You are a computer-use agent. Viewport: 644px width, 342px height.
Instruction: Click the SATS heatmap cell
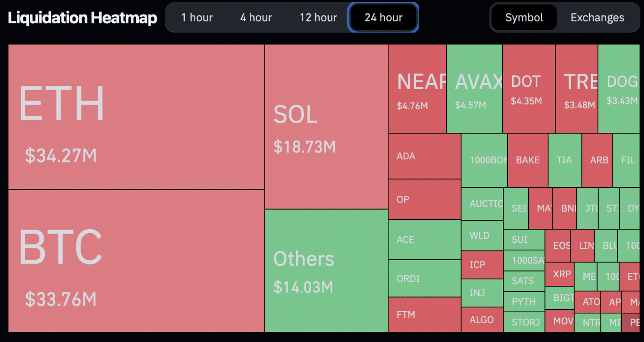coord(524,281)
